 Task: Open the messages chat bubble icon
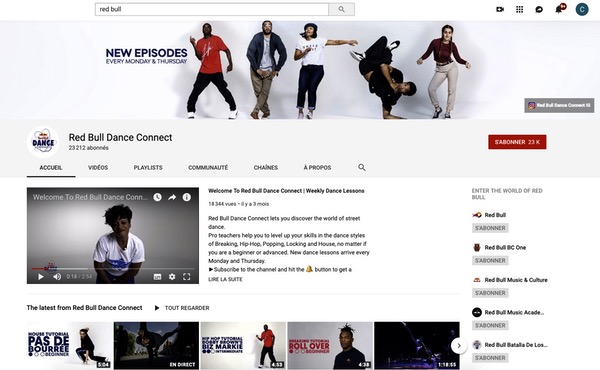[x=539, y=10]
